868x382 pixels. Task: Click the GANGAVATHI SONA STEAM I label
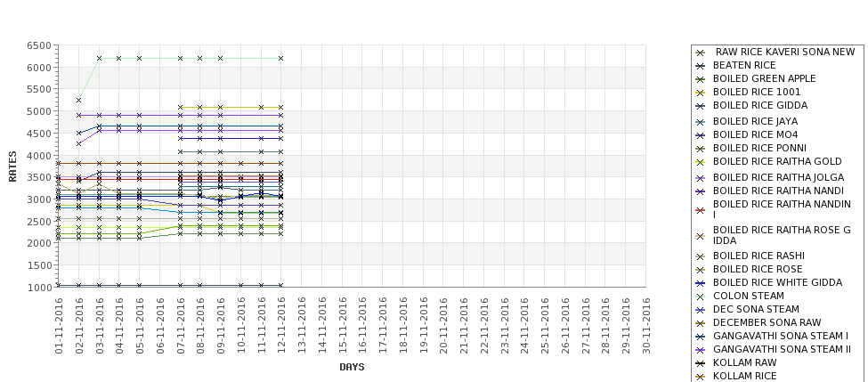pos(780,336)
